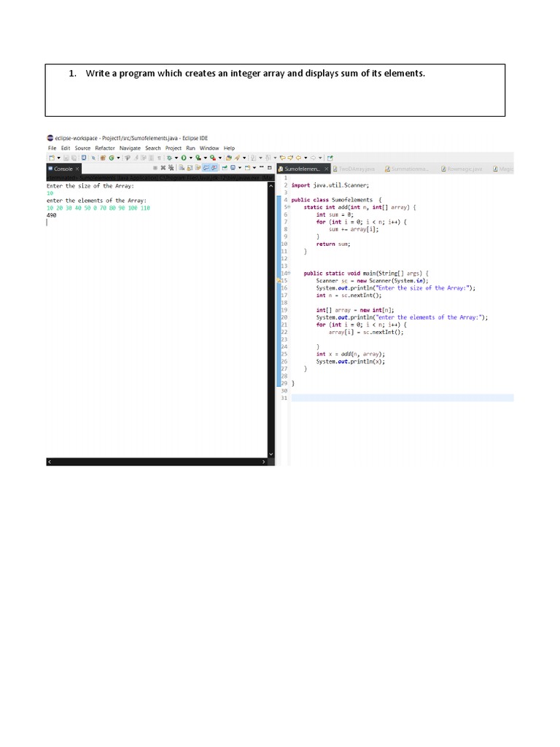Click the Debug bug icon in toolbar
The width and height of the screenshot is (560, 747).
pyautogui.click(x=170, y=157)
